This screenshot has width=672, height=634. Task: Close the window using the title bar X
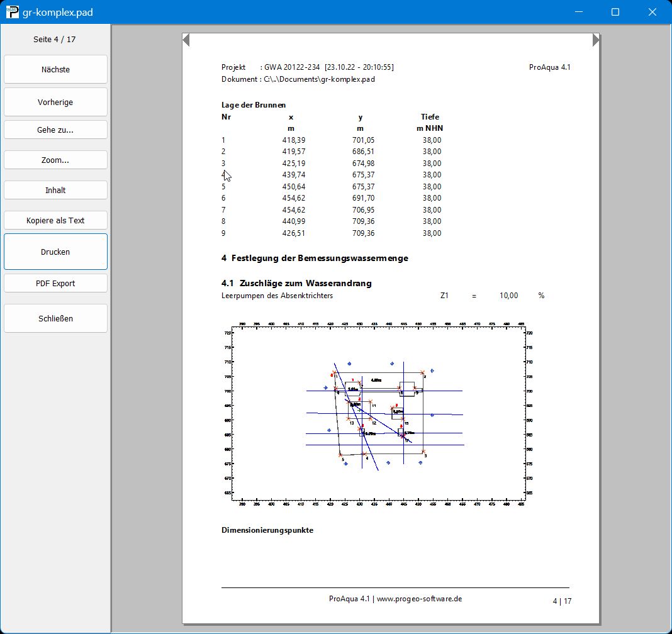(652, 12)
